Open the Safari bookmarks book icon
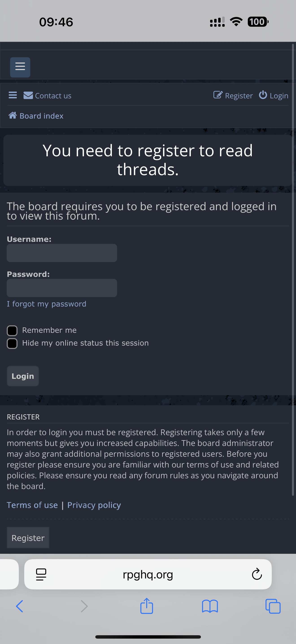The height and width of the screenshot is (644, 296). click(210, 606)
